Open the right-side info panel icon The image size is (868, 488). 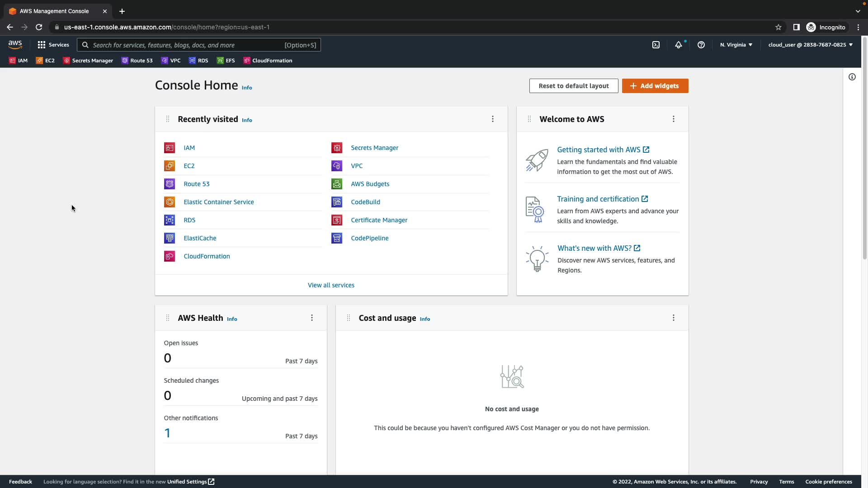(x=852, y=77)
